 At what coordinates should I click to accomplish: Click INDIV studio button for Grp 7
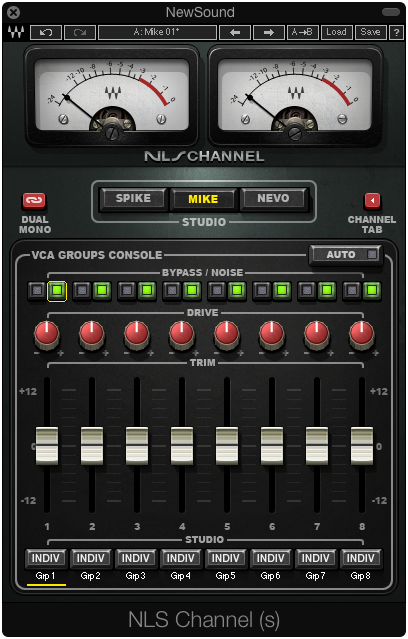[x=315, y=558]
